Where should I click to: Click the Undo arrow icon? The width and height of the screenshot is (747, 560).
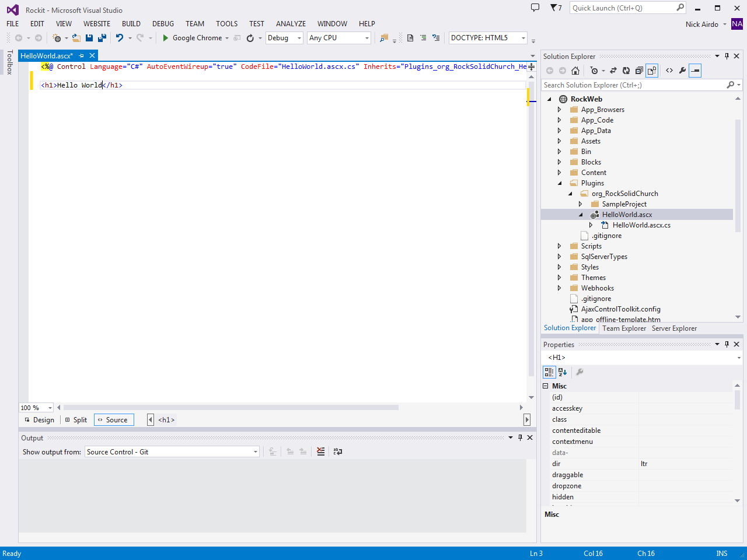point(120,38)
